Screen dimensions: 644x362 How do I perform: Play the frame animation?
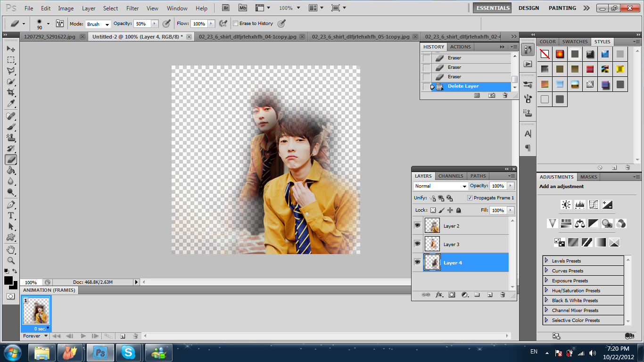(x=83, y=336)
